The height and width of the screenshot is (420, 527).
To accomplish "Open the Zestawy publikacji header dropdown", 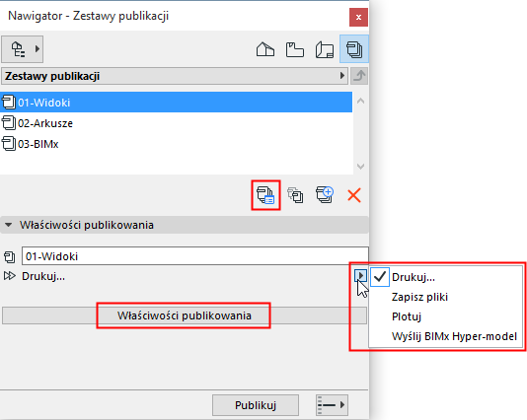I will tap(175, 76).
